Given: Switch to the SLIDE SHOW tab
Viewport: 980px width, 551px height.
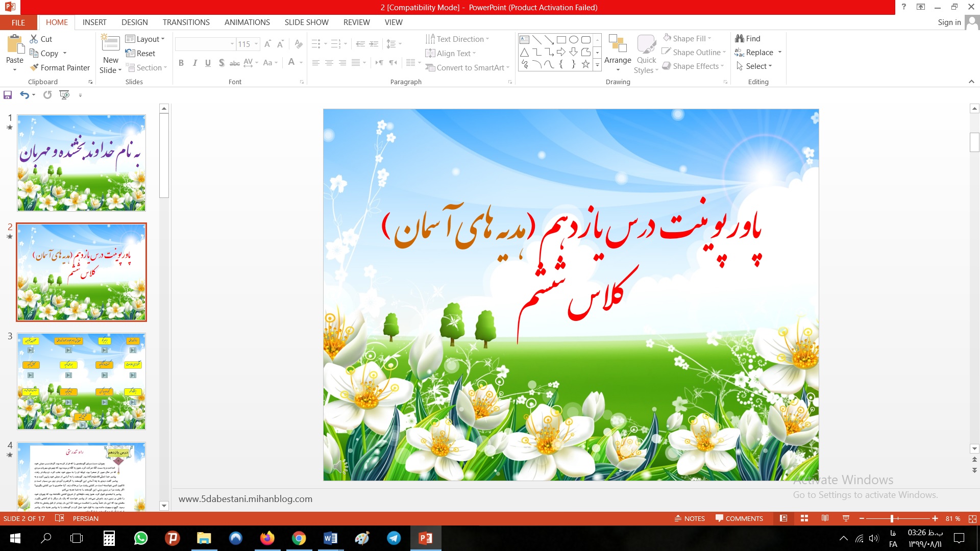Looking at the screenshot, I should [306, 22].
